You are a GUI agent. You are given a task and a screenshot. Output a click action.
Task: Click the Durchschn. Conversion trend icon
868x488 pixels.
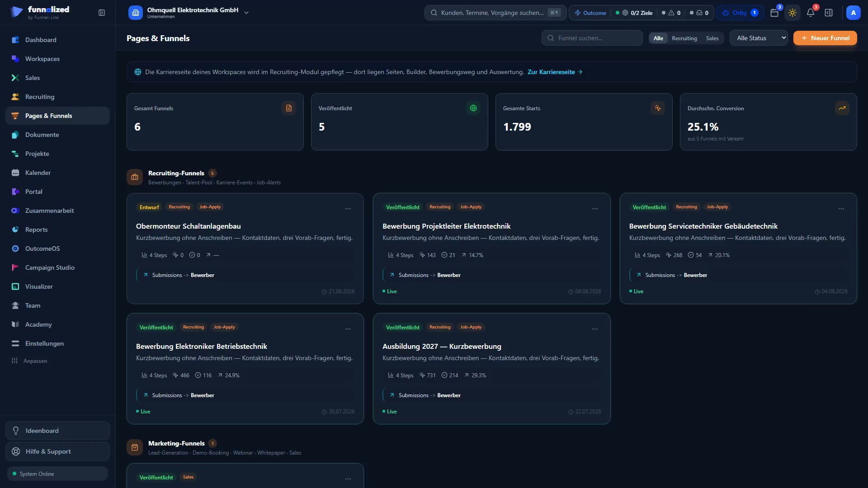coord(842,108)
